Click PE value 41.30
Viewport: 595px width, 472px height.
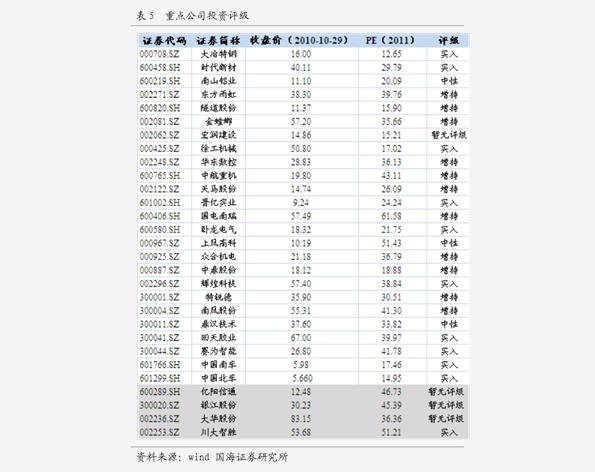pos(391,311)
